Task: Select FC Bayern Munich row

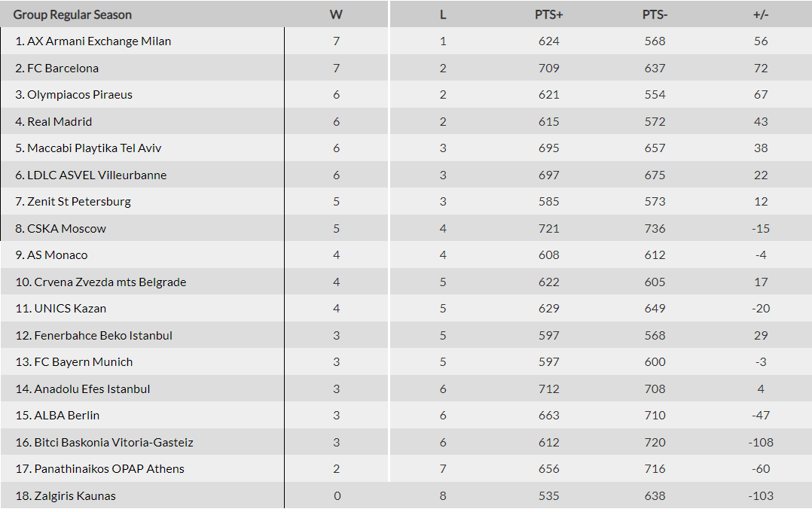Action: tap(83, 362)
